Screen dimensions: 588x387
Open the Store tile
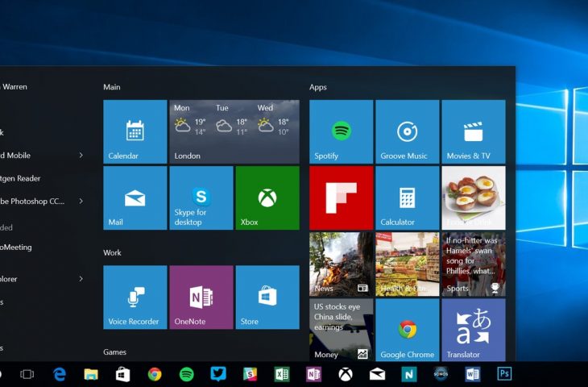click(267, 298)
